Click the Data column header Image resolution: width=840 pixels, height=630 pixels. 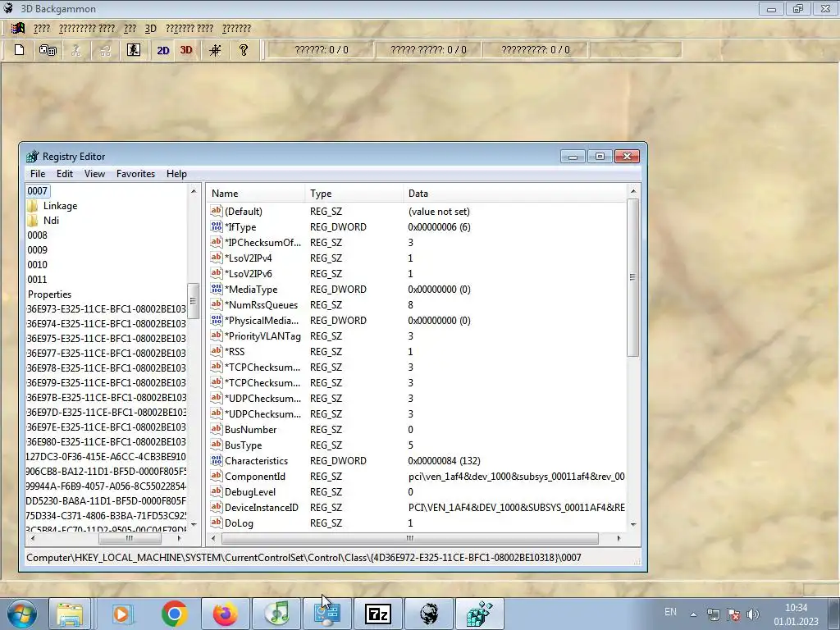tap(514, 194)
